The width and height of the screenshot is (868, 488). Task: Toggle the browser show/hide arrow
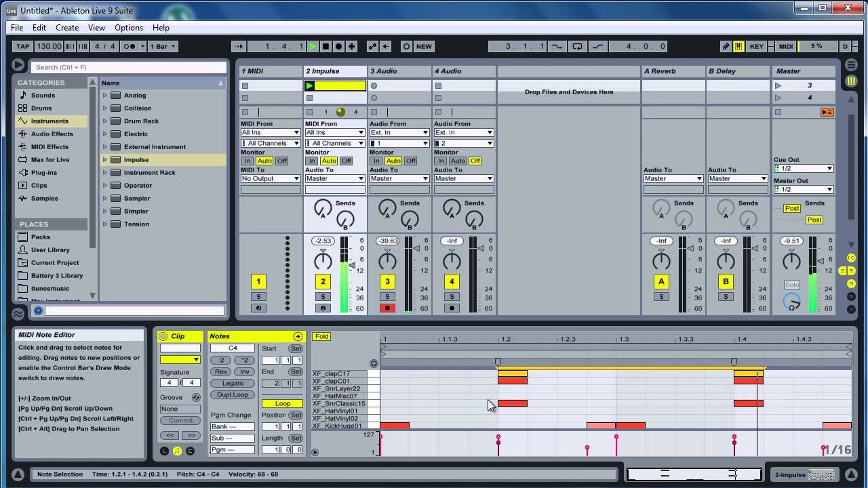click(x=18, y=65)
